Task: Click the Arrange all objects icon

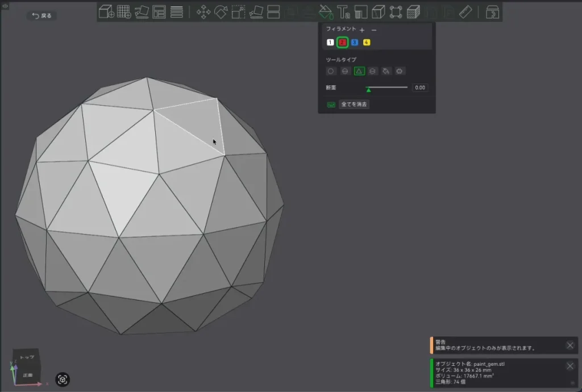Action: click(x=159, y=12)
